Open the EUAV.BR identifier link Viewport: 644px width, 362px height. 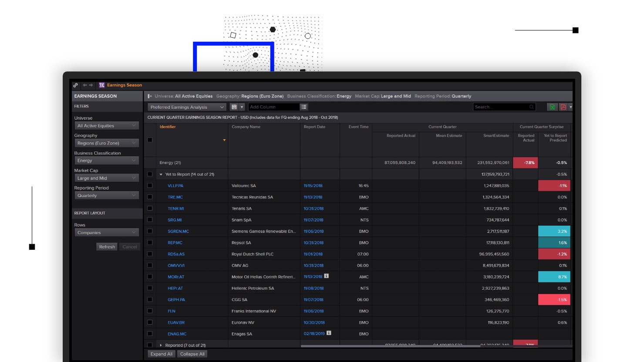pos(176,322)
